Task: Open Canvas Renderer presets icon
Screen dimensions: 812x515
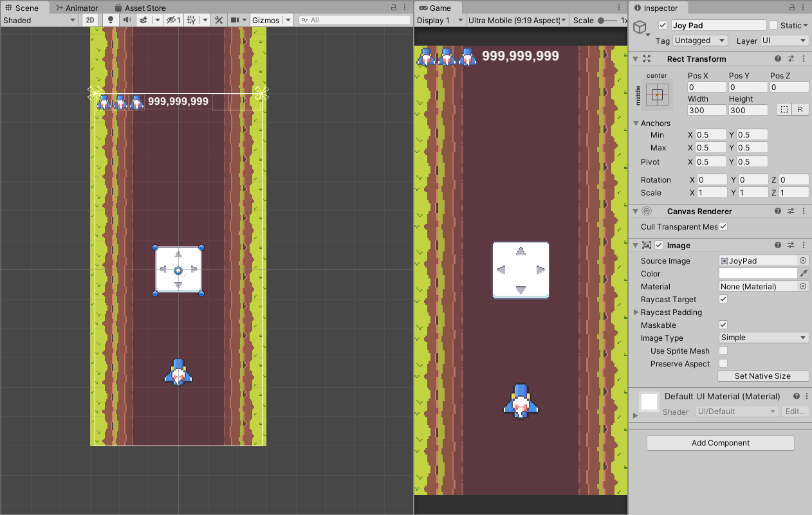Action: pos(791,211)
